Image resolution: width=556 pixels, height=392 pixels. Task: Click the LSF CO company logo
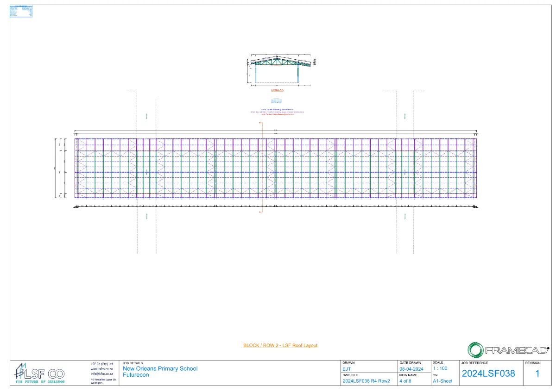tap(39, 373)
